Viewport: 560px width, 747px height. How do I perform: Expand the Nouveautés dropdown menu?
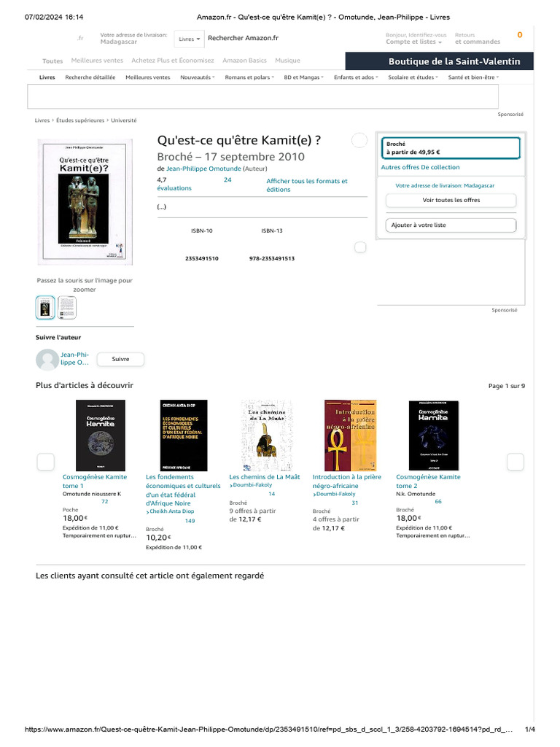click(198, 77)
